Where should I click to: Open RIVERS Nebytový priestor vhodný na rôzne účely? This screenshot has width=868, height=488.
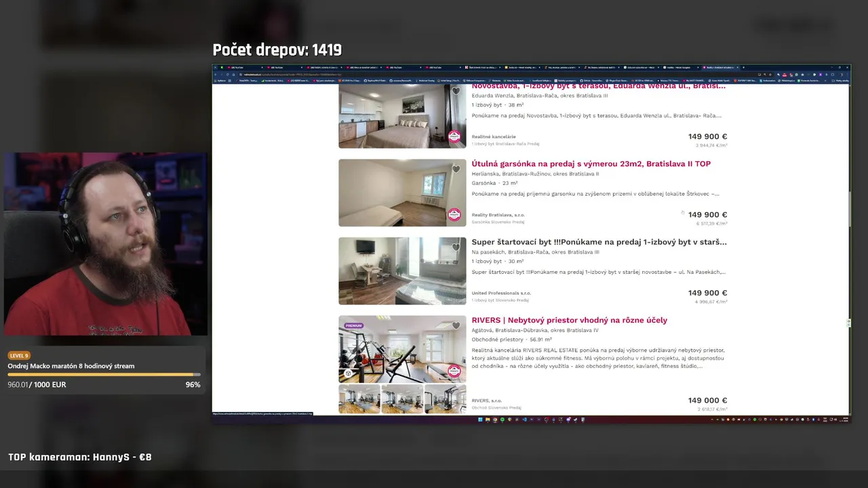pos(570,320)
